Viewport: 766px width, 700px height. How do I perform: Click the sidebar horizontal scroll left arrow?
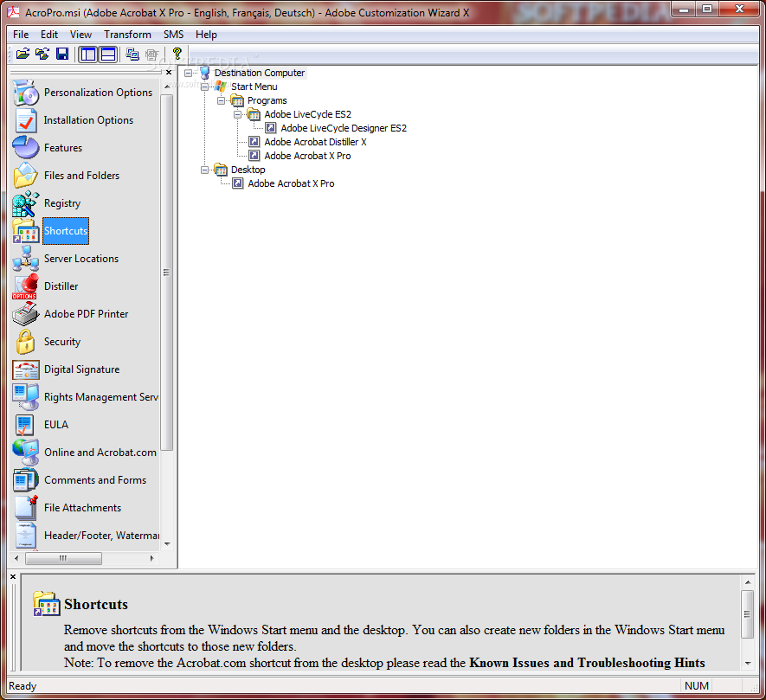17,558
